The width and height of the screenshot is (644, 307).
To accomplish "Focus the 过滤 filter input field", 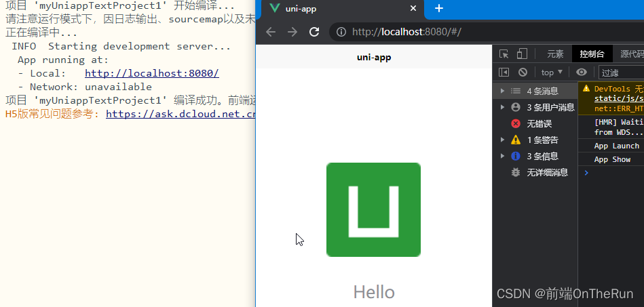I will click(621, 73).
